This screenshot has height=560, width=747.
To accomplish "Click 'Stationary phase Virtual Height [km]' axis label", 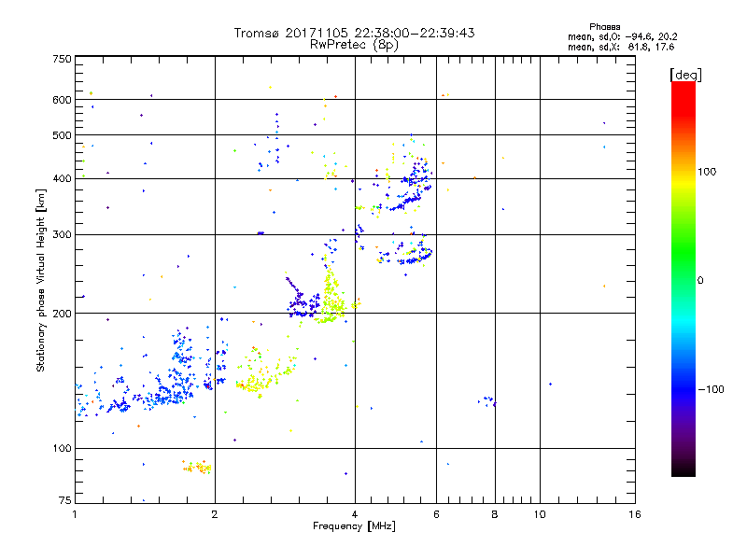I will point(41,281).
